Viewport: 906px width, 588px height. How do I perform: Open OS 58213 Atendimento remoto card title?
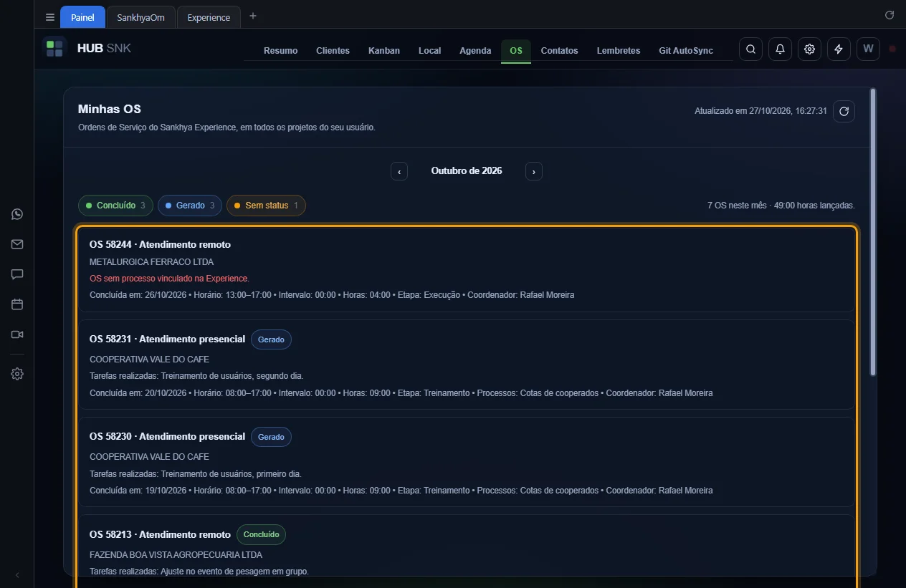point(160,534)
